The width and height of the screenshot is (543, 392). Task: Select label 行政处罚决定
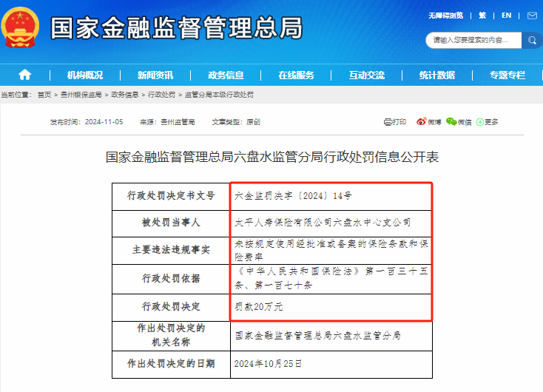tap(171, 307)
